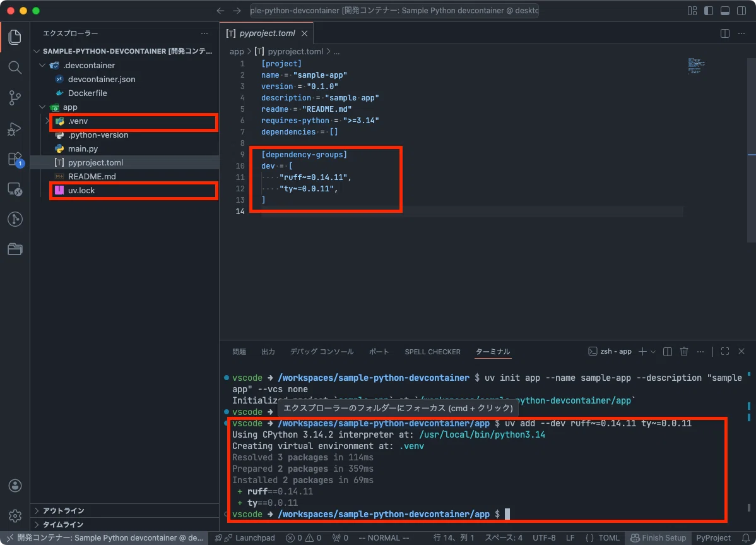
Task: Switch to the SPELL CHECKER tab
Action: (432, 352)
